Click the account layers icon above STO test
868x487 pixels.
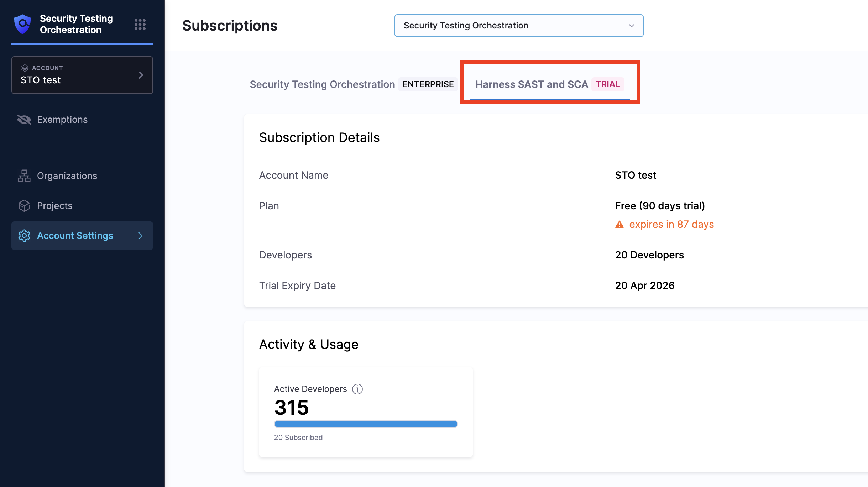pos(25,68)
